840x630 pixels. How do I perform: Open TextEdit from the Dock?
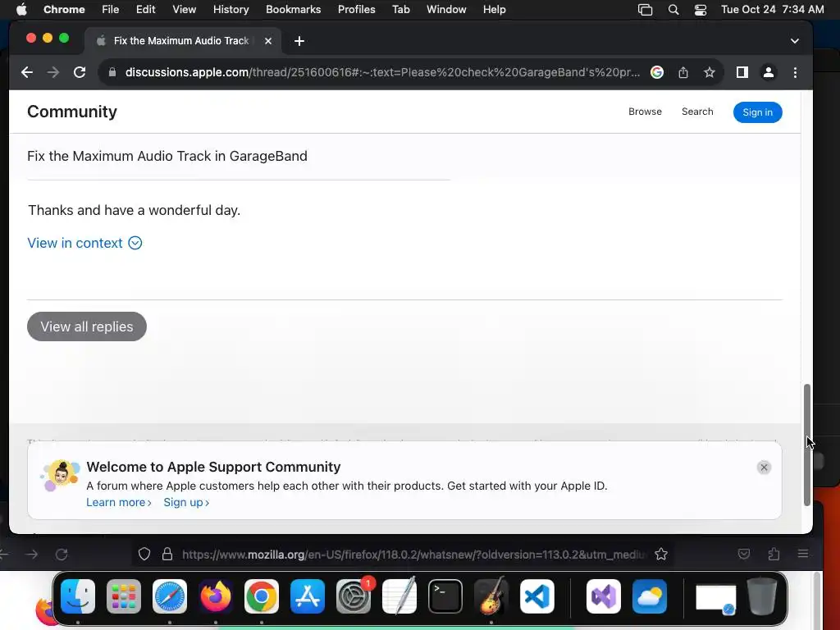[x=399, y=596]
